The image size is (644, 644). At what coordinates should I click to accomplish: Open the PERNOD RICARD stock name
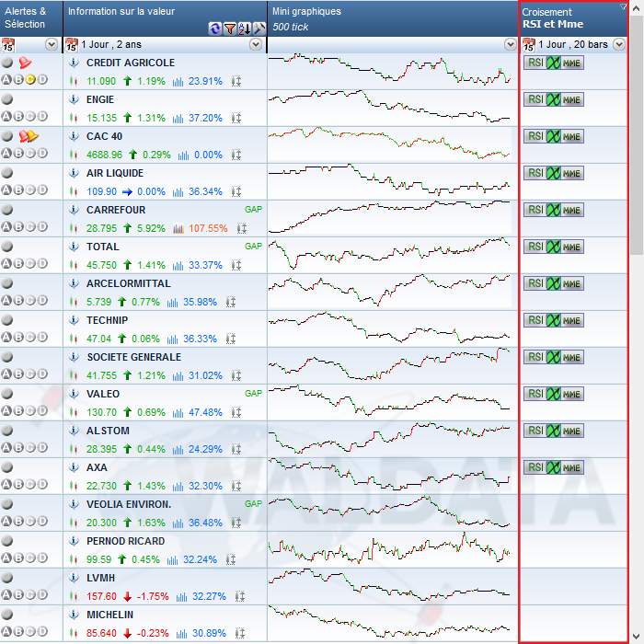pos(126,541)
